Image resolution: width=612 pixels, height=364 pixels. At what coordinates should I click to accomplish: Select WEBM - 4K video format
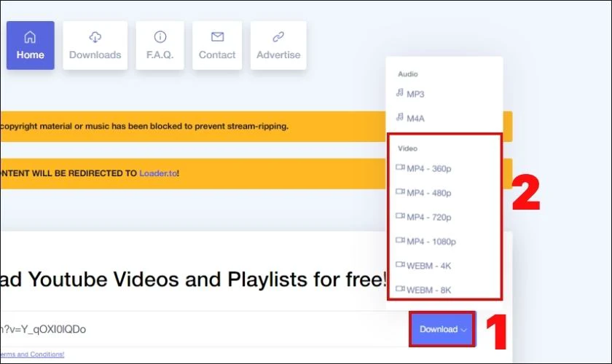423,266
